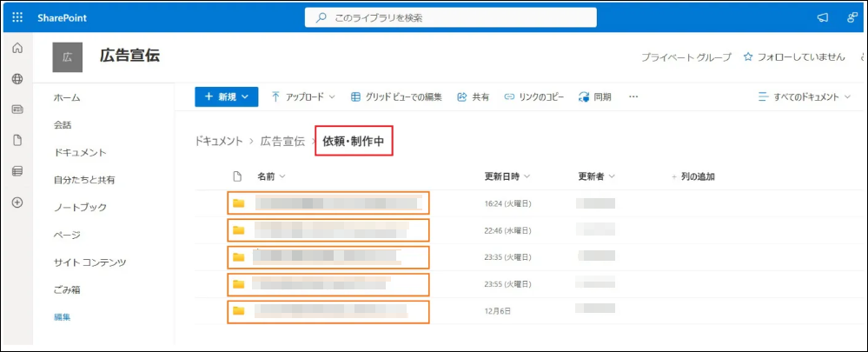The width and height of the screenshot is (868, 352).
Task: Click the search magnifier icon
Action: (321, 17)
